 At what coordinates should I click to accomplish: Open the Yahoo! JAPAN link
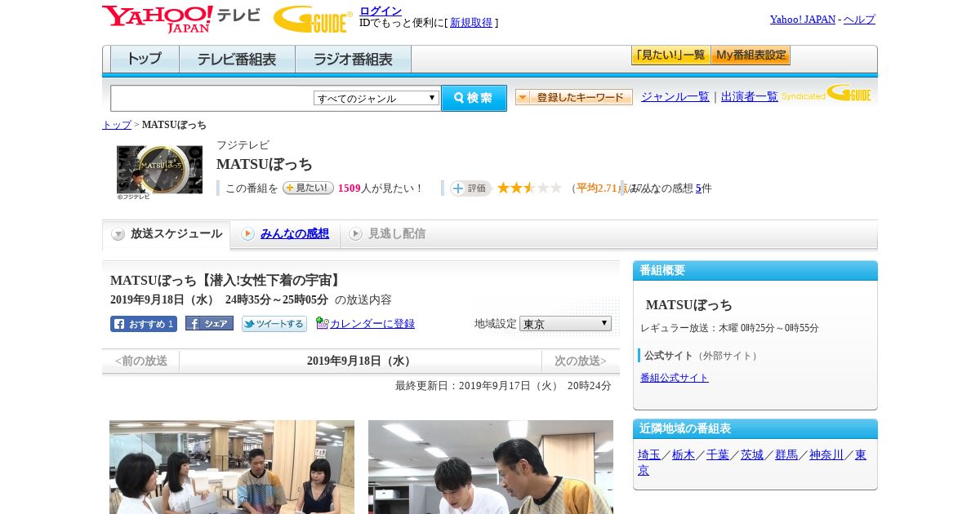pos(803,20)
